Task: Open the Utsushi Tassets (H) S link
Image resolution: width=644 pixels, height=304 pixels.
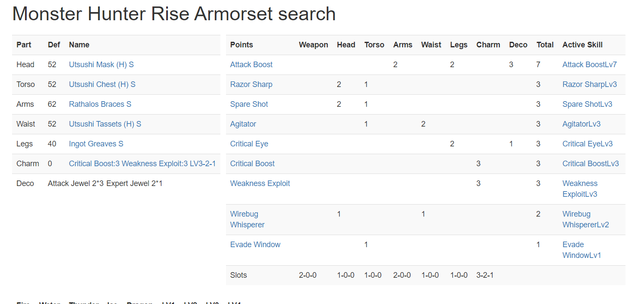Action: [105, 124]
